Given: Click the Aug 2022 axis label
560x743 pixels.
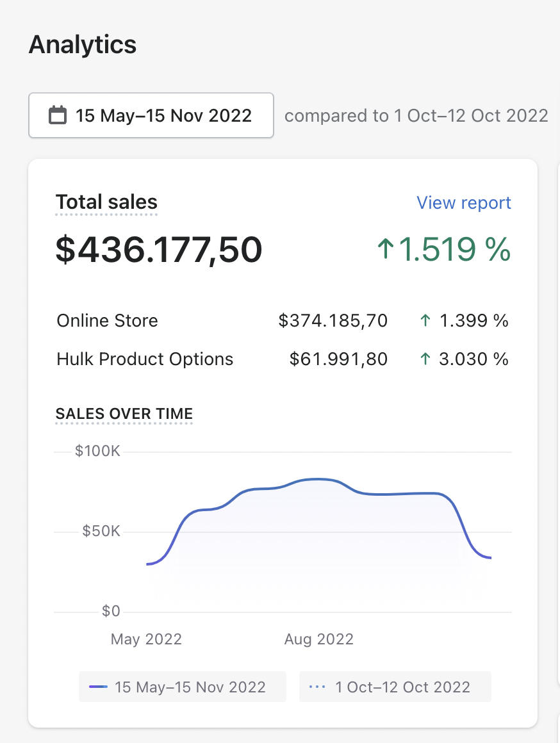Looking at the screenshot, I should click(318, 639).
